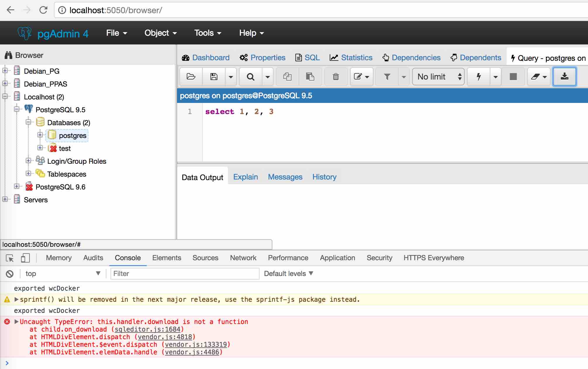Collapse the Databases (2) node

(x=28, y=122)
